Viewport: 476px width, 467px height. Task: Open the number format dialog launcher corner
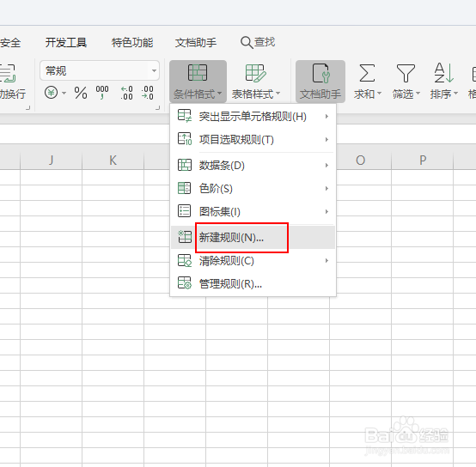157,107
